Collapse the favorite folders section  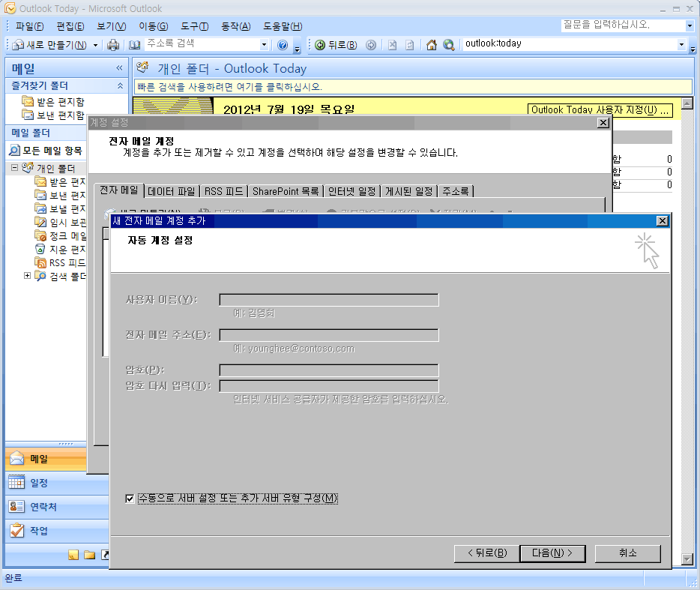click(120, 85)
